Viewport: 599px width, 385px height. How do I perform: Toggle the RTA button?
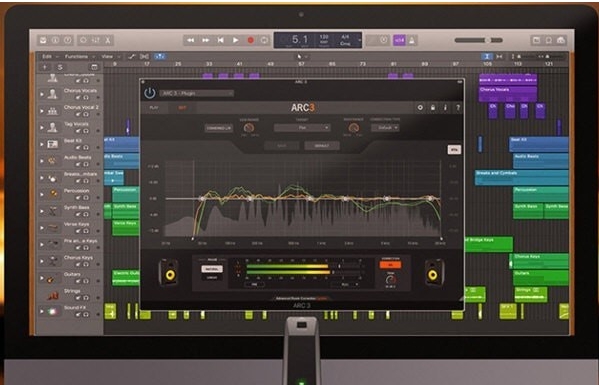pyautogui.click(x=454, y=150)
